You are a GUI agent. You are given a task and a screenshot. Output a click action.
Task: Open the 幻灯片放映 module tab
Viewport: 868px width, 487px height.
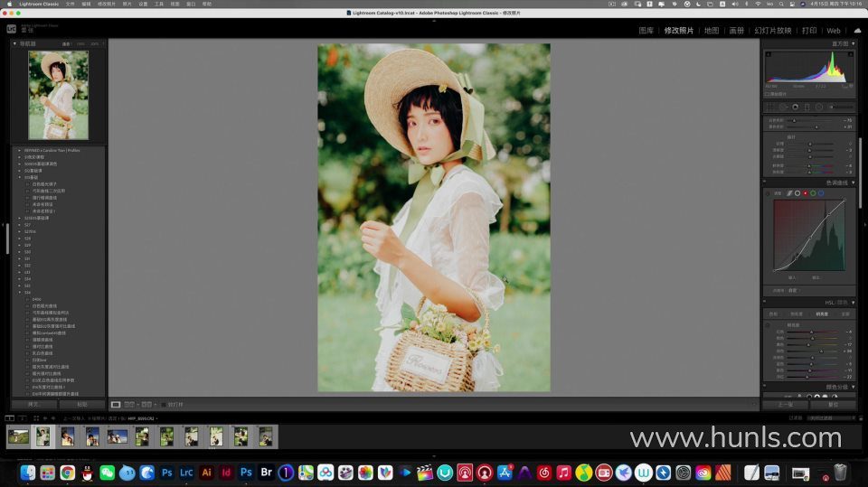click(773, 31)
